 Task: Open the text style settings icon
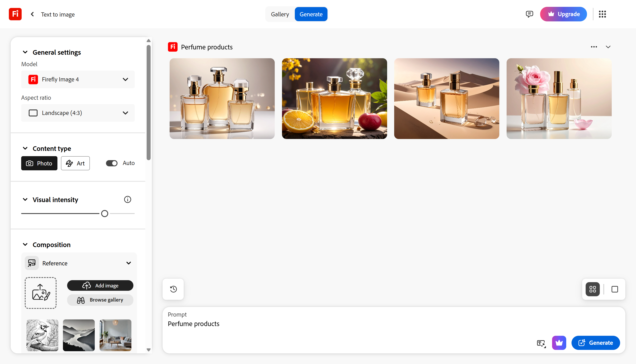coord(541,343)
